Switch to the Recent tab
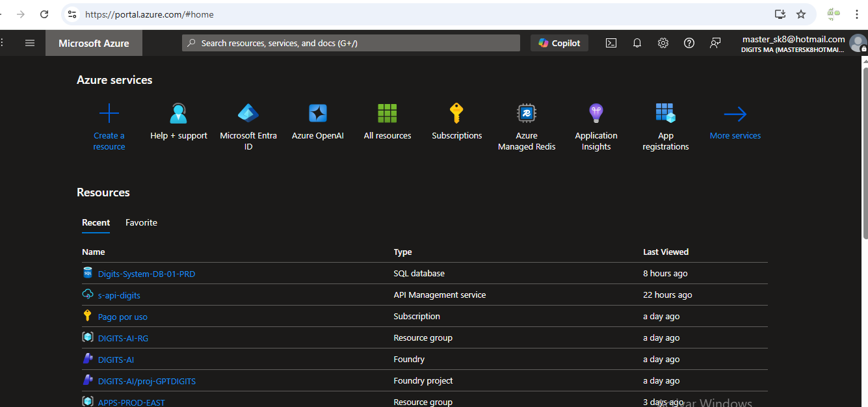 96,222
